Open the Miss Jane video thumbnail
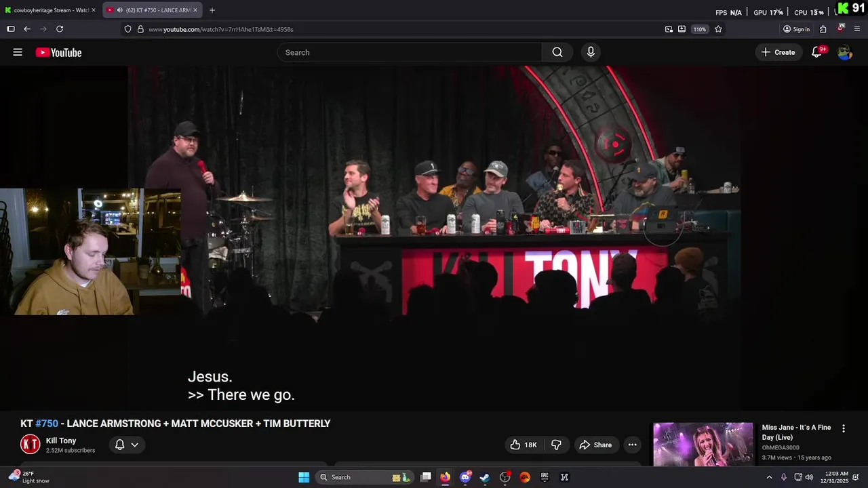The image size is (868, 488). tap(703, 445)
